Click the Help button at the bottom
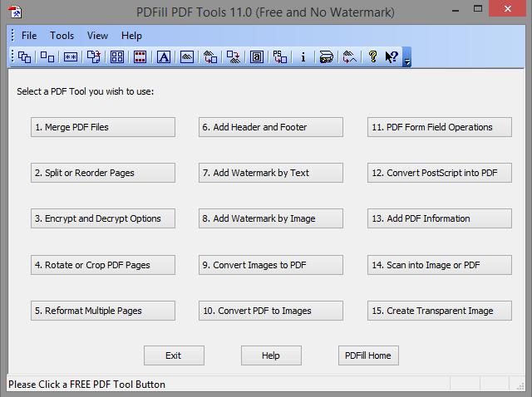Image resolution: width=532 pixels, height=397 pixels. 272,355
